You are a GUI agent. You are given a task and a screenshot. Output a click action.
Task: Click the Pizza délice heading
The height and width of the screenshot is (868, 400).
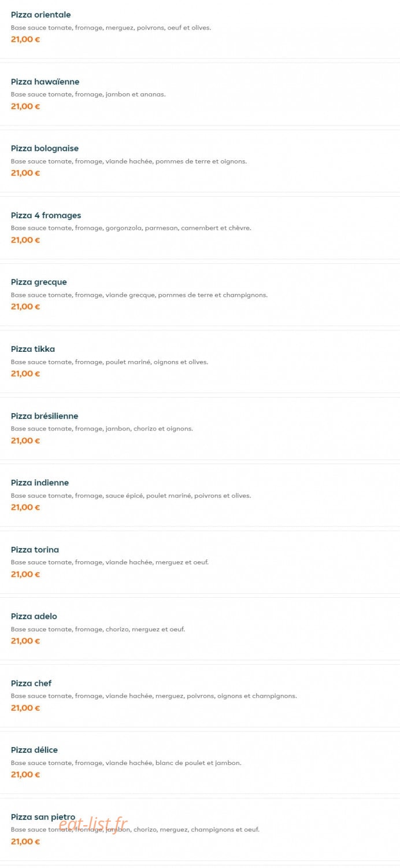click(x=34, y=750)
